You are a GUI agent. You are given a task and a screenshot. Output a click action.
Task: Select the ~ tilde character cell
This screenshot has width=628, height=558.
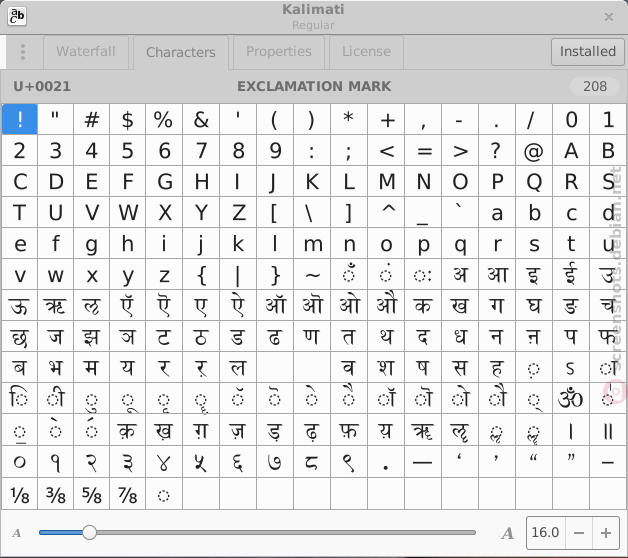coord(312,274)
